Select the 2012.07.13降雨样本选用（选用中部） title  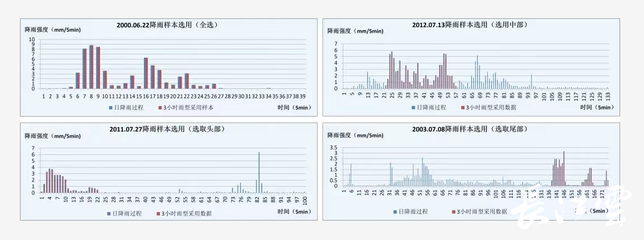(470, 25)
